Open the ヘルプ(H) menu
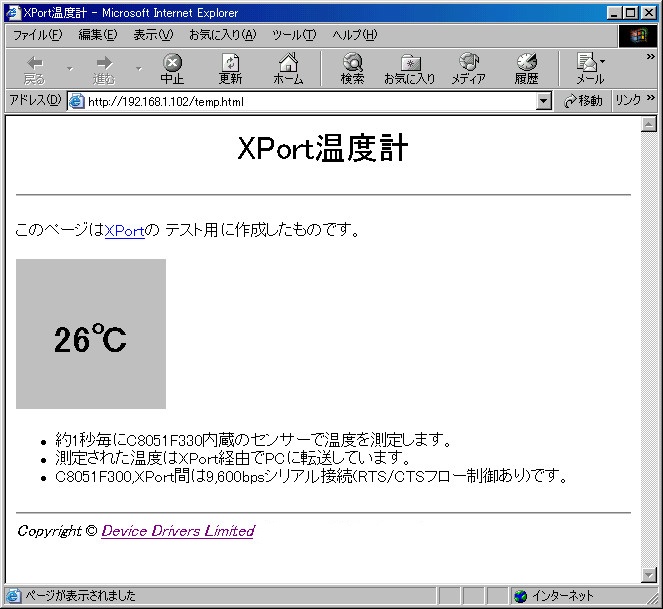Viewport: 663px width, 609px height. pos(354,35)
